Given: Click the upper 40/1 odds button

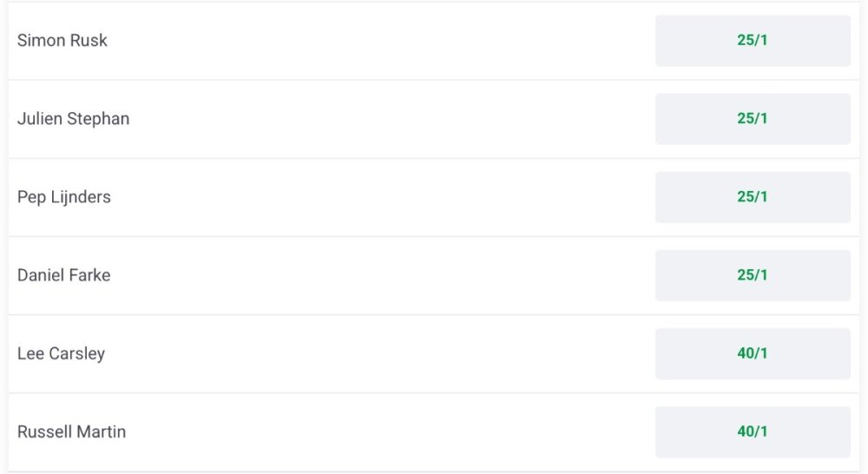Looking at the screenshot, I should tap(752, 353).
